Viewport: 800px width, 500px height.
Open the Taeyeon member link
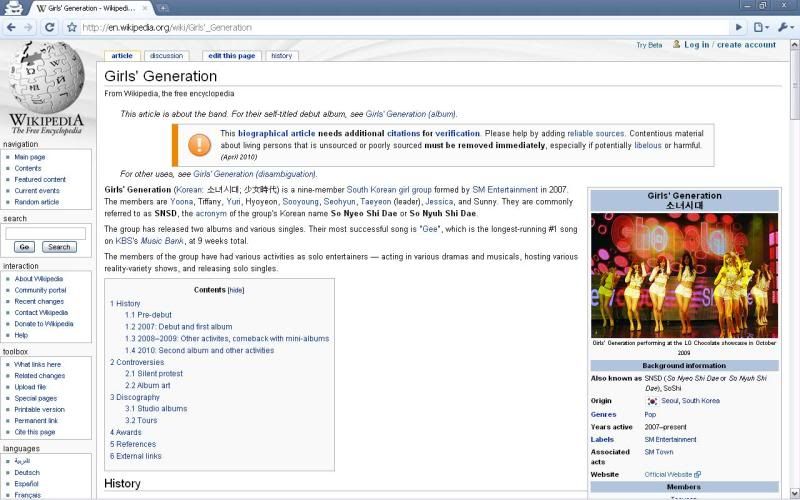click(x=376, y=202)
